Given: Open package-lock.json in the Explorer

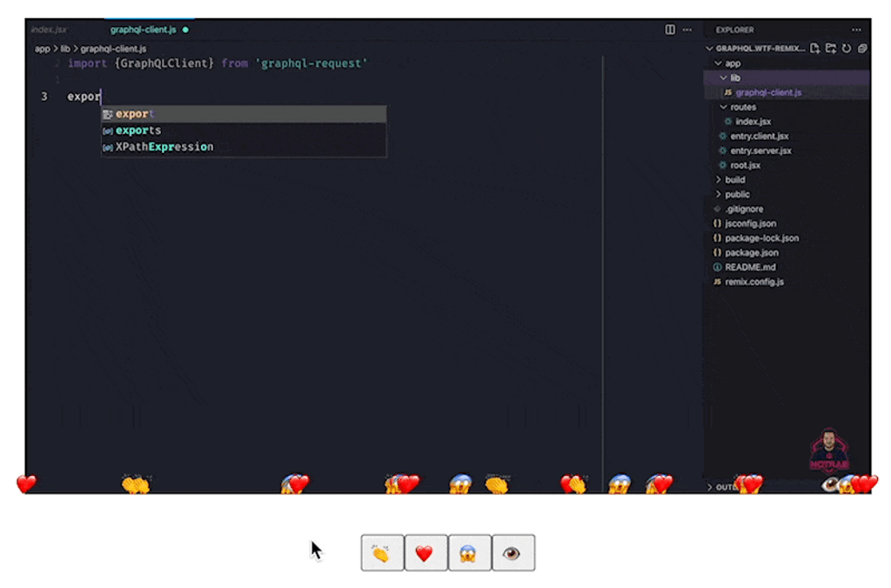Looking at the screenshot, I should coord(786,238).
